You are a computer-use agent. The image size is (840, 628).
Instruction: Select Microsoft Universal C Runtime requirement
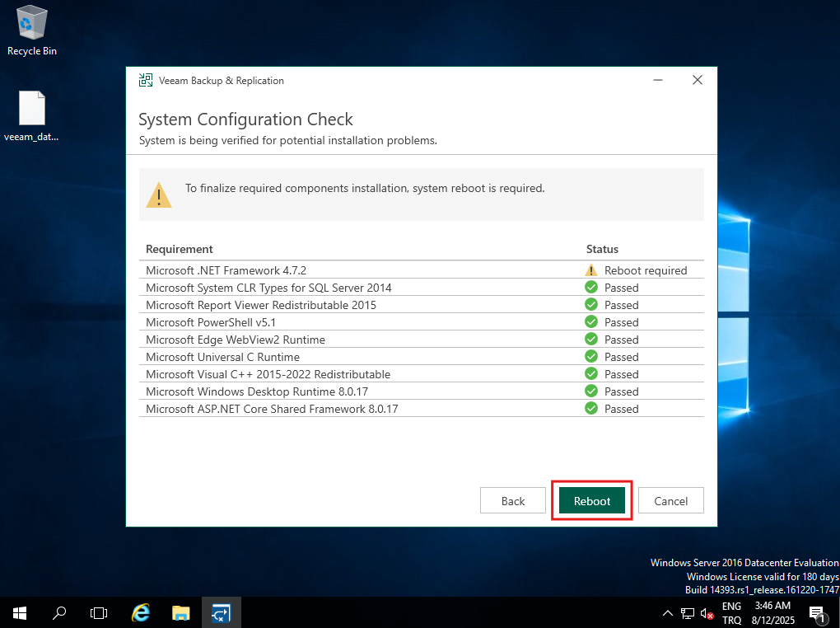pos(421,357)
